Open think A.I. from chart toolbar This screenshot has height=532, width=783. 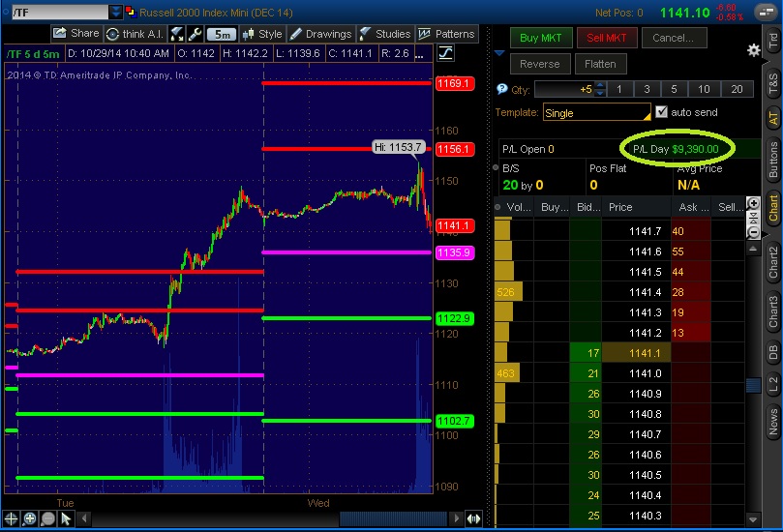[137, 34]
